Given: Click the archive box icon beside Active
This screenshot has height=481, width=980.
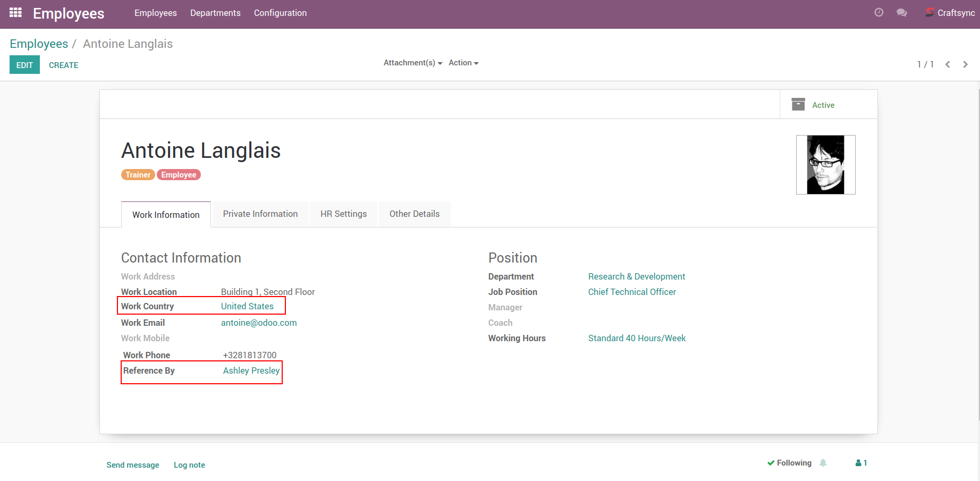Looking at the screenshot, I should click(x=798, y=105).
